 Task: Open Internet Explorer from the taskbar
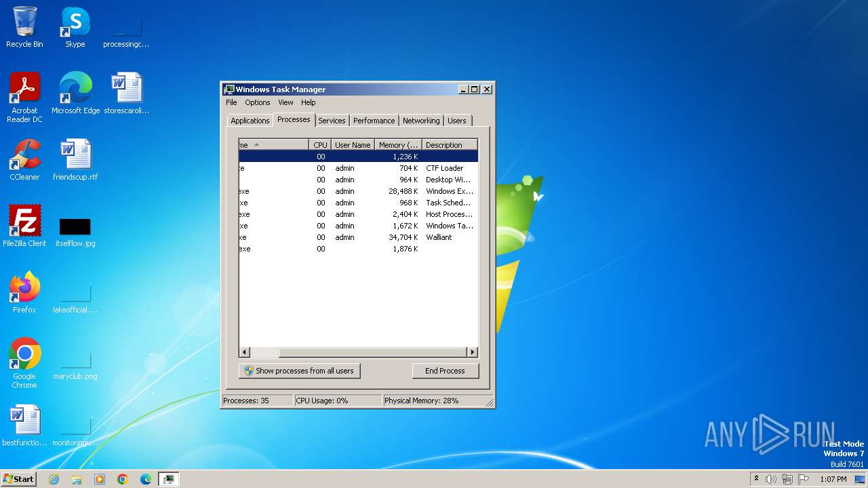[54, 479]
